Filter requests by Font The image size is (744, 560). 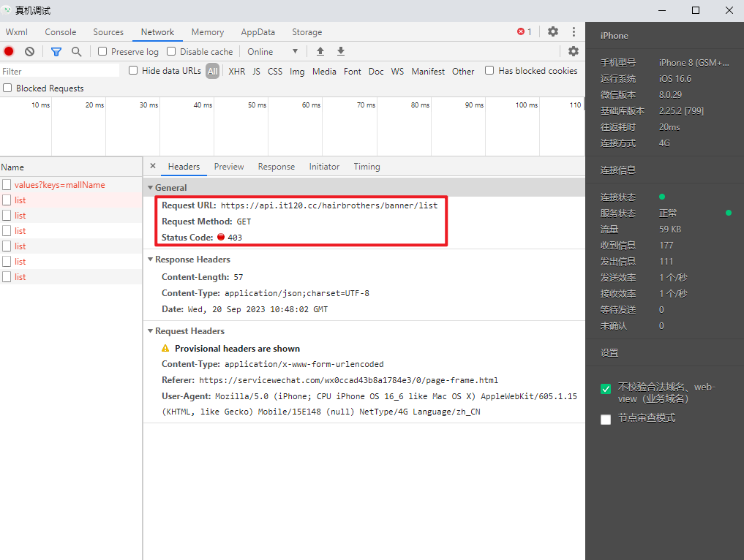click(x=353, y=71)
